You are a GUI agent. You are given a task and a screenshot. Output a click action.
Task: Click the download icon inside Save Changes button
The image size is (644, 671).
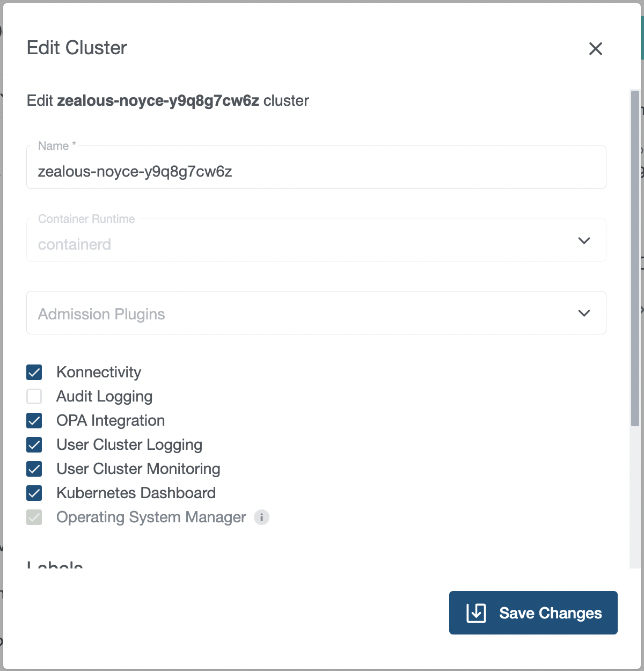pos(476,612)
